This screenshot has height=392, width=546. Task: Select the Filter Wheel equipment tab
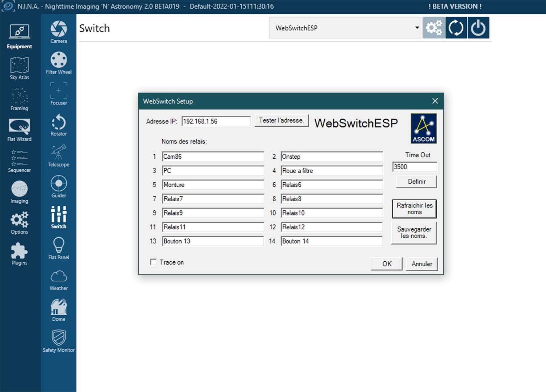pyautogui.click(x=59, y=63)
